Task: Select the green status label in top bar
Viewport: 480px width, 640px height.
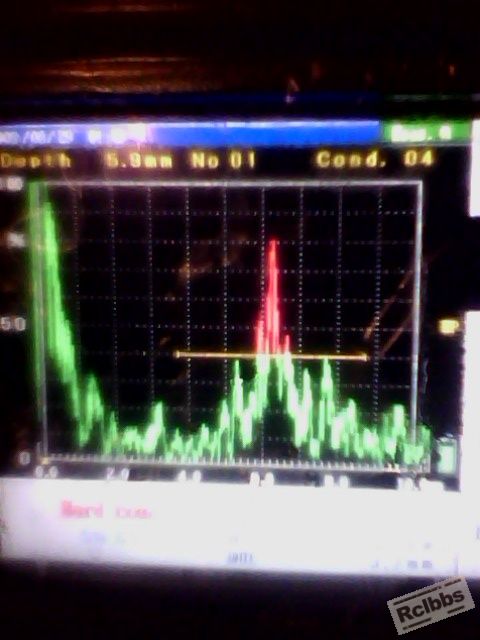Action: pos(421,132)
